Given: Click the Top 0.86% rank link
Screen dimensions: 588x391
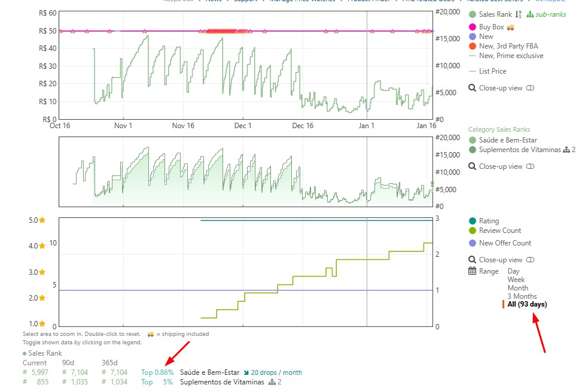Looking at the screenshot, I should (x=157, y=372).
